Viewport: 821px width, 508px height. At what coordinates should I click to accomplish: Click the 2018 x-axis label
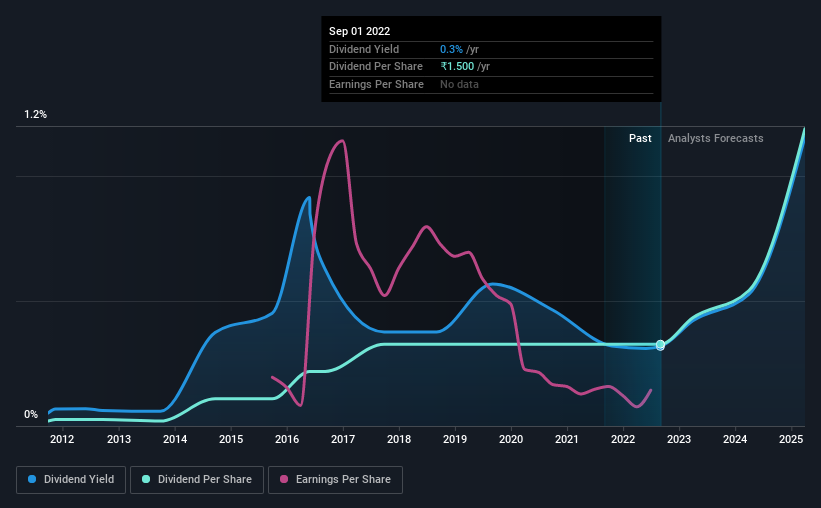coord(399,439)
